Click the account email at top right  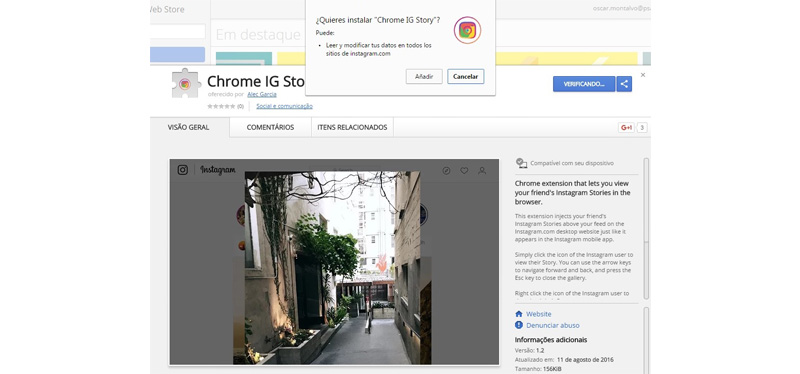click(621, 8)
